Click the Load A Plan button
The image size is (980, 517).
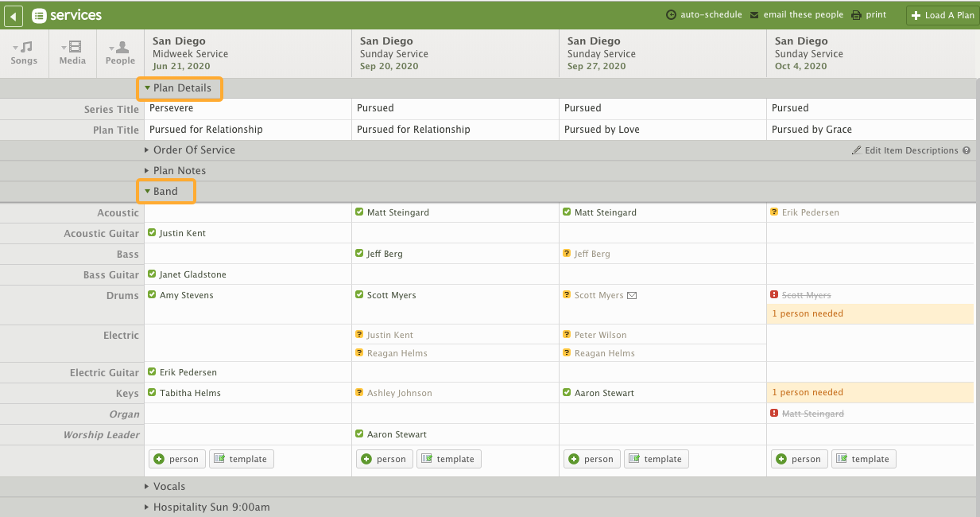pyautogui.click(x=942, y=14)
